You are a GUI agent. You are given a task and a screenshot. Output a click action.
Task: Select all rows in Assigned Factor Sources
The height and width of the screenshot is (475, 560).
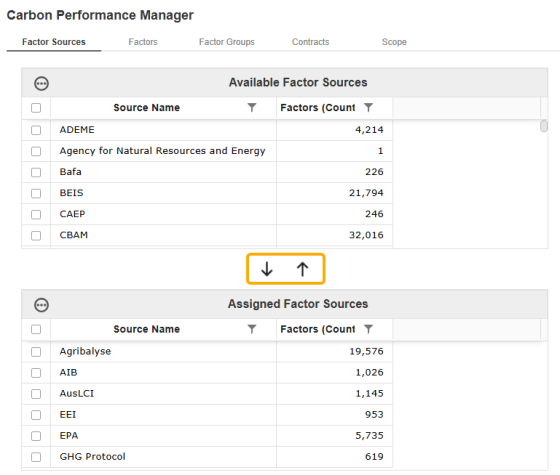(36, 329)
